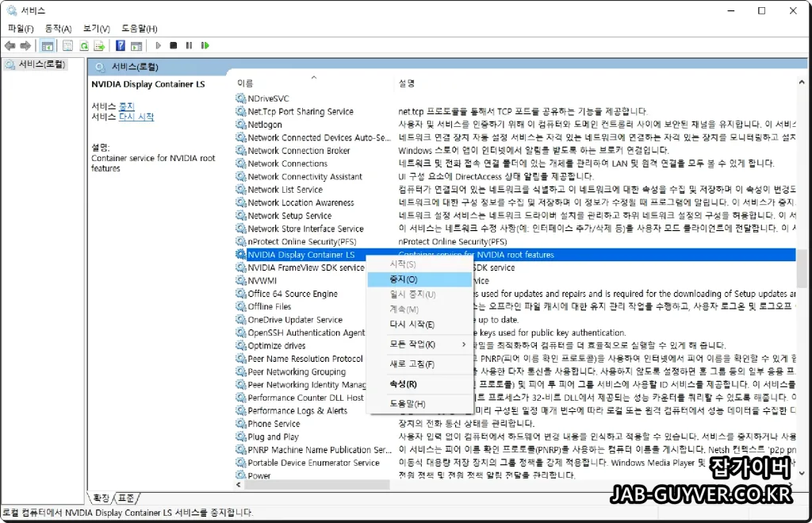Toggle the console tree pane visibility
This screenshot has width=812, height=523.
48,45
